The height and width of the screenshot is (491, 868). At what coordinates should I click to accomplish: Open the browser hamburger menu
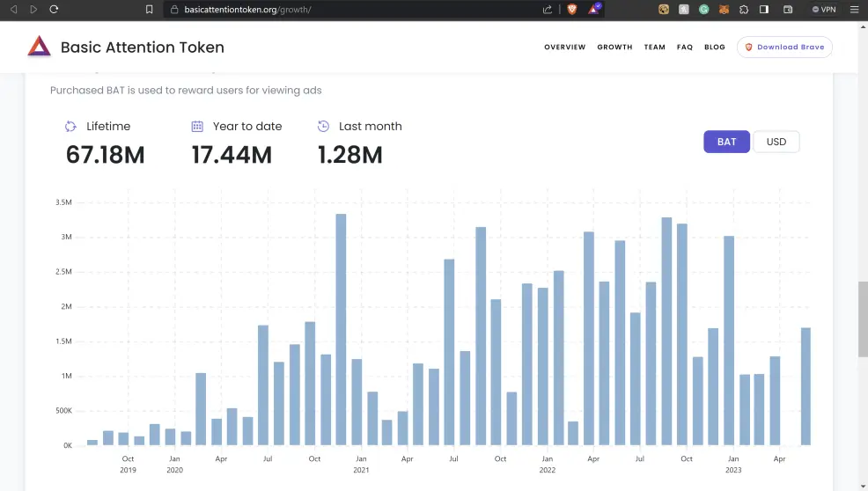pyautogui.click(x=854, y=10)
